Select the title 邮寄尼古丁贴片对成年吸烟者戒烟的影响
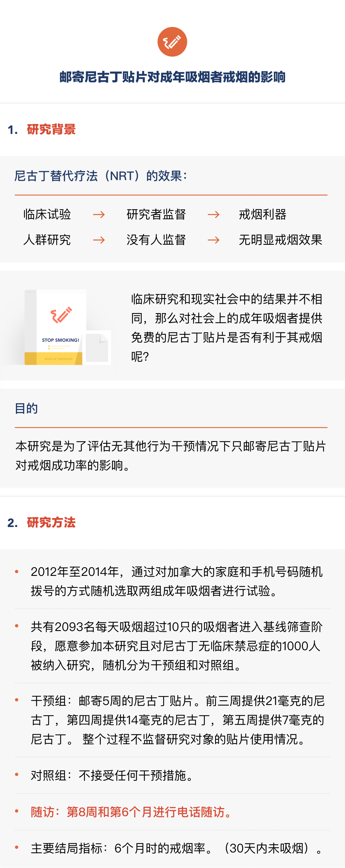 point(172,77)
